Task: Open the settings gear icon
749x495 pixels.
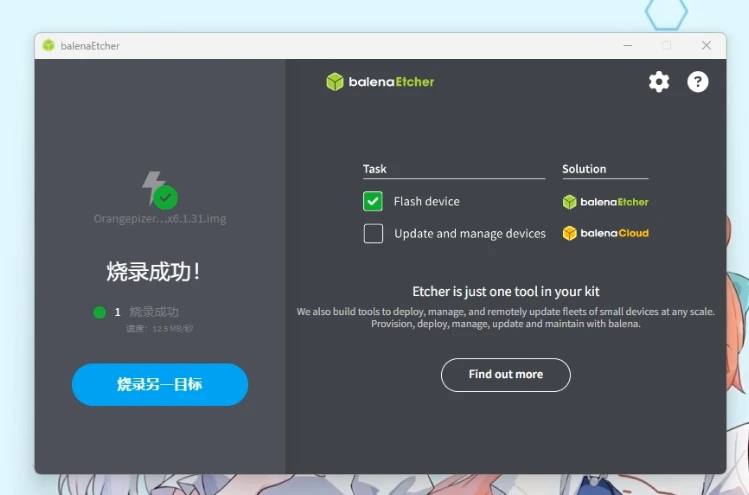Action: click(659, 82)
